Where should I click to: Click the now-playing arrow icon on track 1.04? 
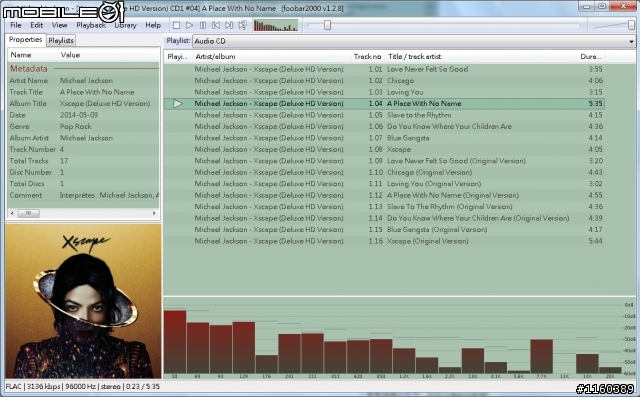(x=178, y=104)
